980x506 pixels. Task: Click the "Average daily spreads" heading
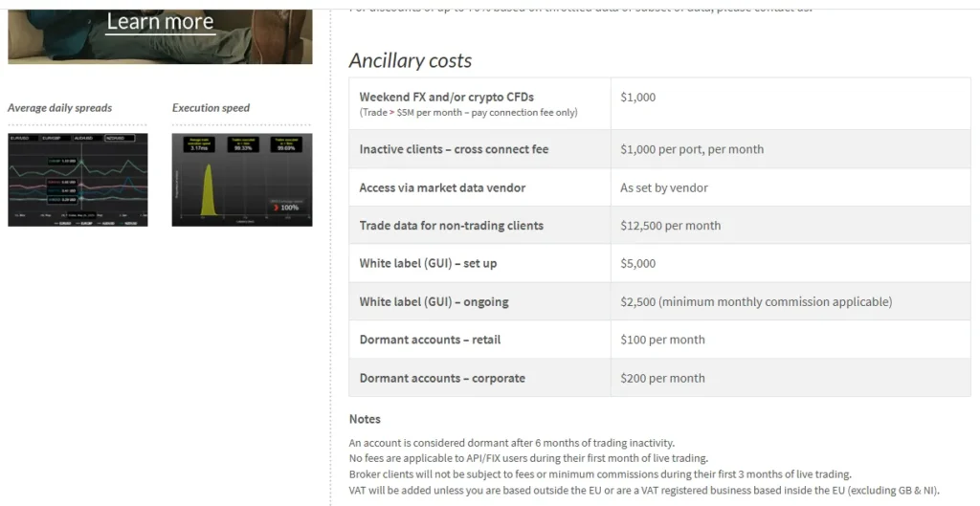coord(59,108)
